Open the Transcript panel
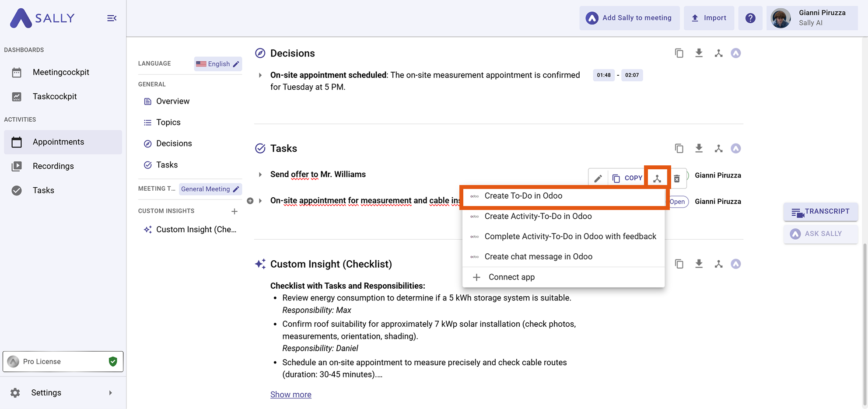 pyautogui.click(x=820, y=212)
